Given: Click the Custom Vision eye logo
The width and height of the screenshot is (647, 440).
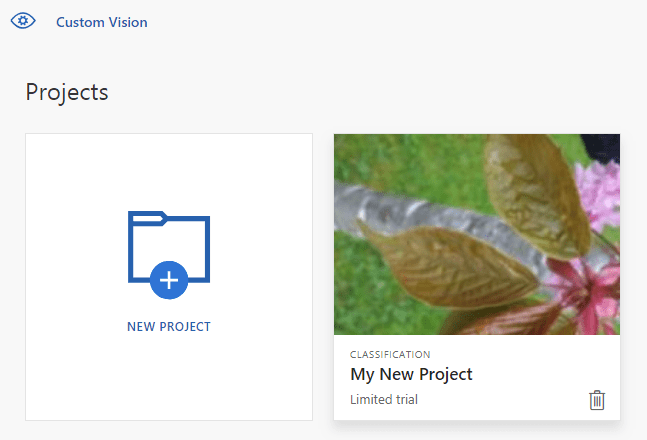Looking at the screenshot, I should click(23, 22).
